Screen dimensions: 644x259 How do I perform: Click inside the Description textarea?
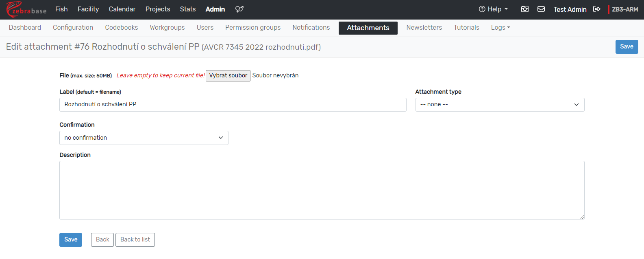click(322, 190)
